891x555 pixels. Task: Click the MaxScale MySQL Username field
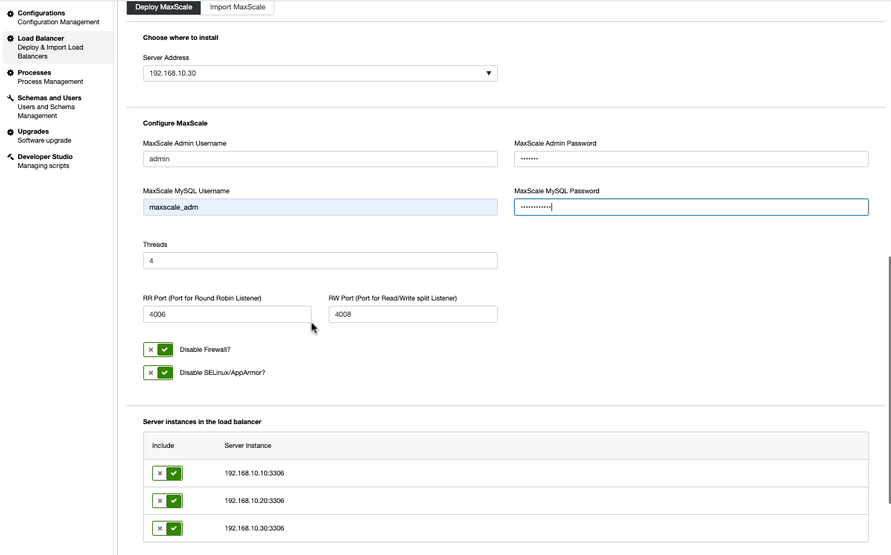click(x=320, y=207)
